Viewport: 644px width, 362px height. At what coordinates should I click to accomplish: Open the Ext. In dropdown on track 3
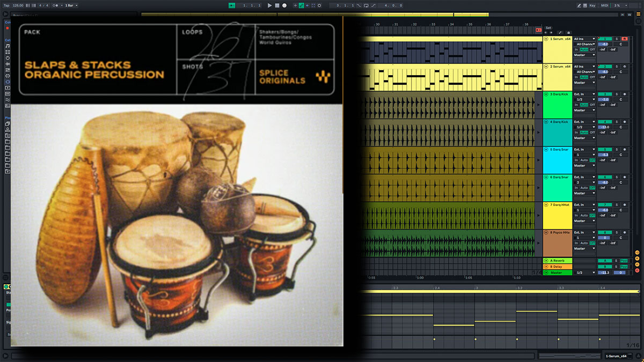point(584,94)
